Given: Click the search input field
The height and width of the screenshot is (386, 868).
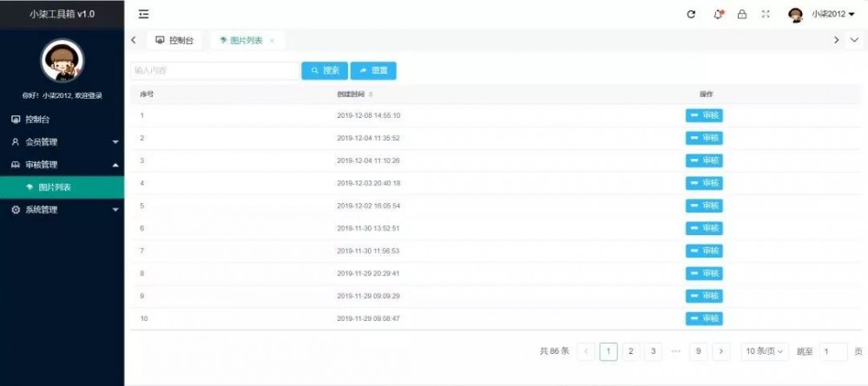Looking at the screenshot, I should [214, 71].
